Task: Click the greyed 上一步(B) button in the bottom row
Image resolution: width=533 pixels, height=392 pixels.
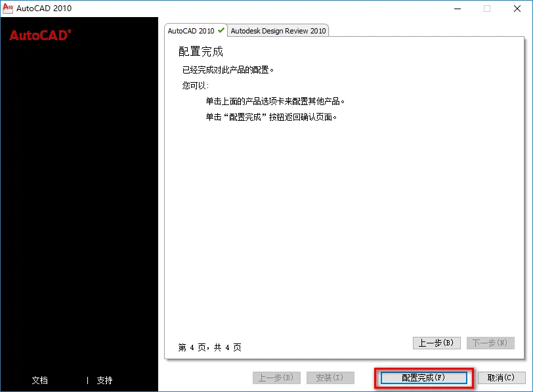Action: pyautogui.click(x=276, y=378)
